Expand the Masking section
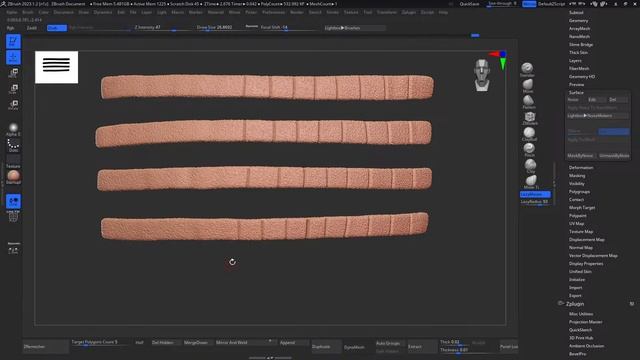 pyautogui.click(x=577, y=176)
